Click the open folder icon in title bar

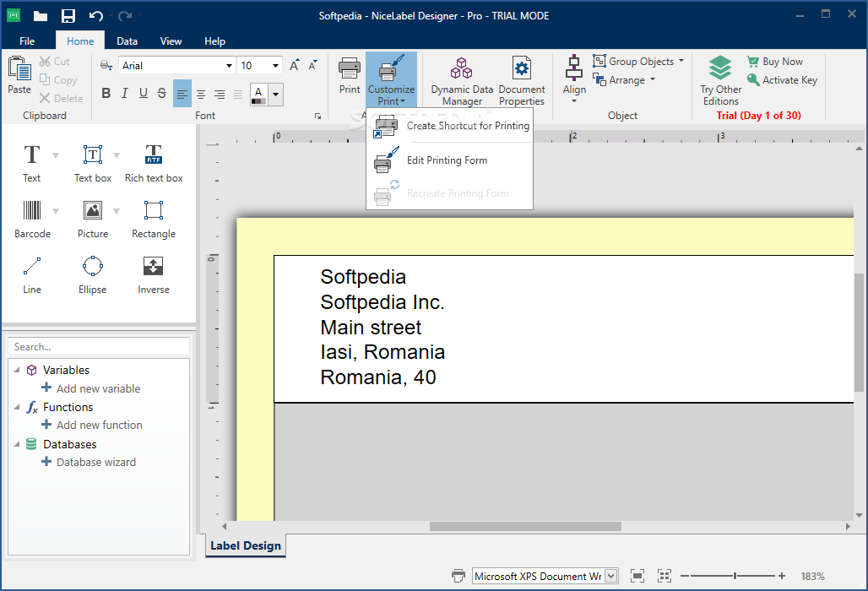pos(41,15)
